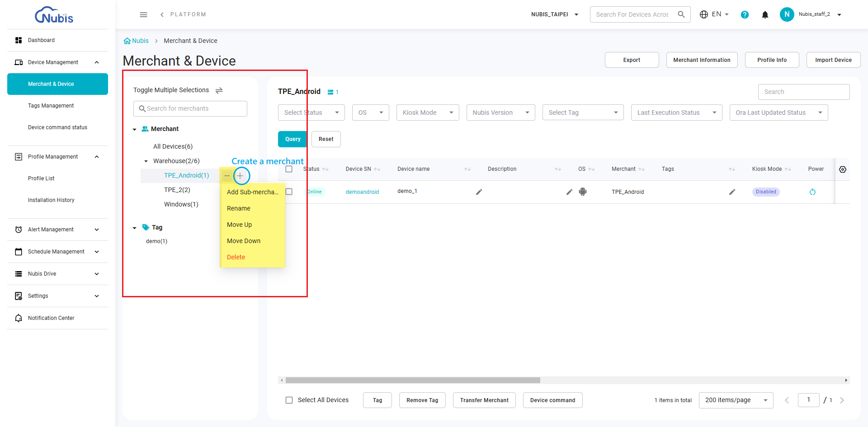
Task: Go to previous page arrow
Action: tap(787, 400)
